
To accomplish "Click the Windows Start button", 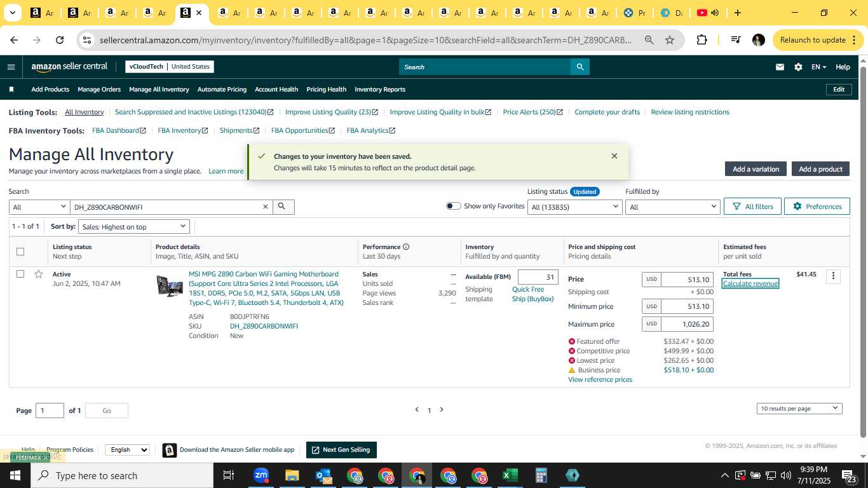I will [x=15, y=475].
